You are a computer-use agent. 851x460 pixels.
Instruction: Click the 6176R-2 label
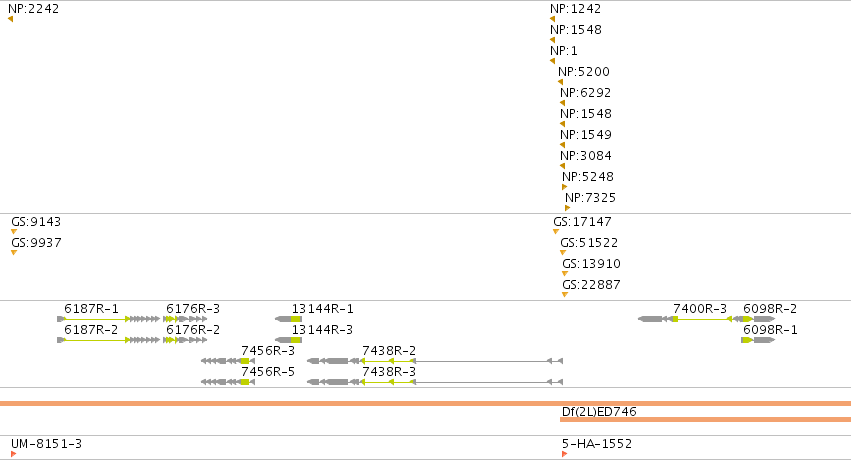[x=193, y=330]
